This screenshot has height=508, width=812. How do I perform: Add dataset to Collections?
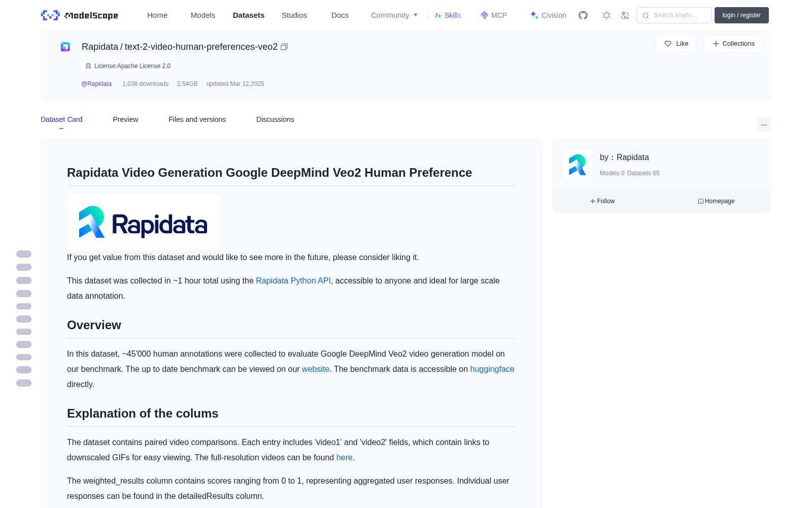point(733,44)
